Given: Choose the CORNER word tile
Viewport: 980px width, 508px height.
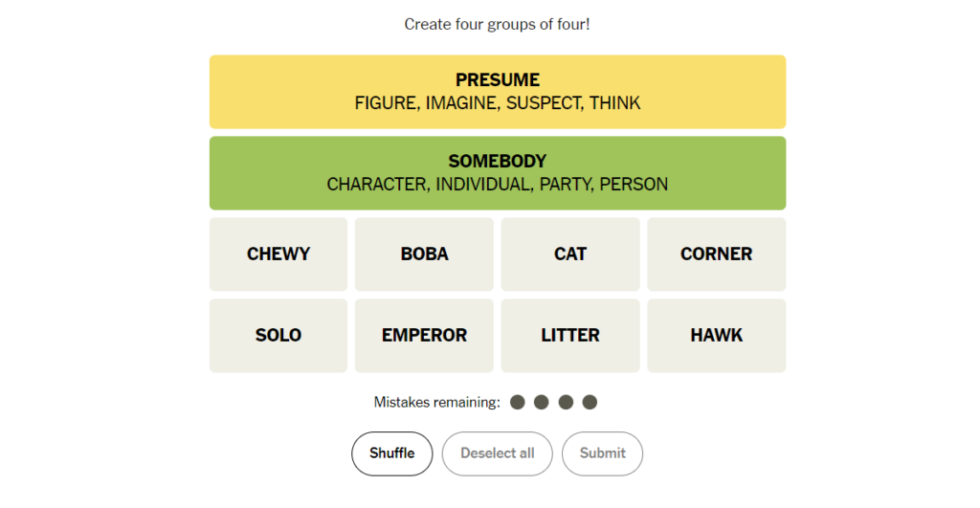Looking at the screenshot, I should click(716, 254).
